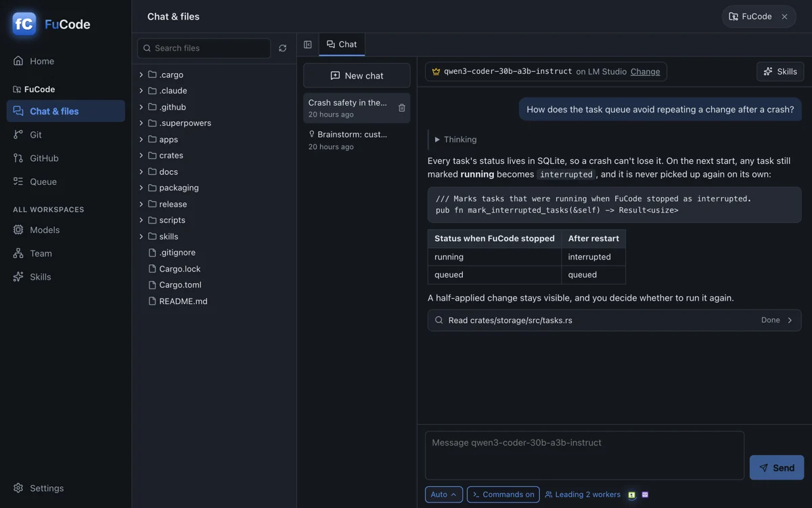
Task: Click the Change model link
Action: [645, 72]
